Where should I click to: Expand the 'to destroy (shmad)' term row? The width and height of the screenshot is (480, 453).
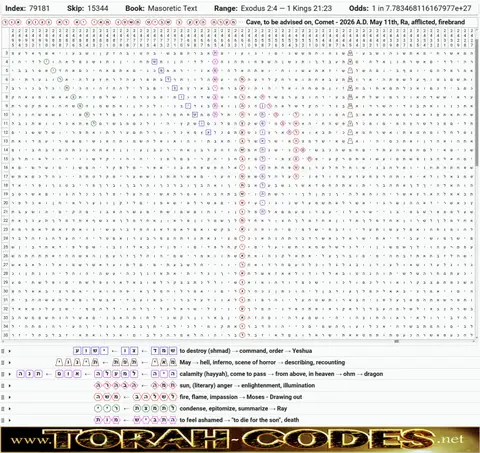pos(10,351)
